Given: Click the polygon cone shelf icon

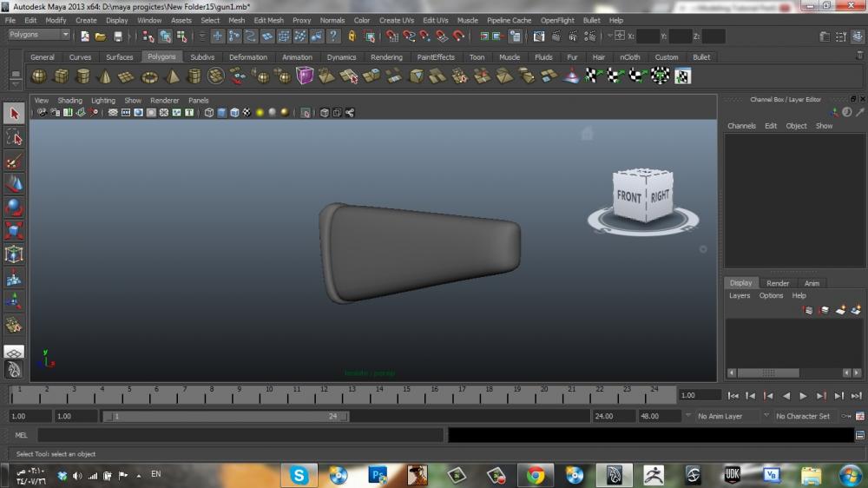Looking at the screenshot, I should coord(105,76).
